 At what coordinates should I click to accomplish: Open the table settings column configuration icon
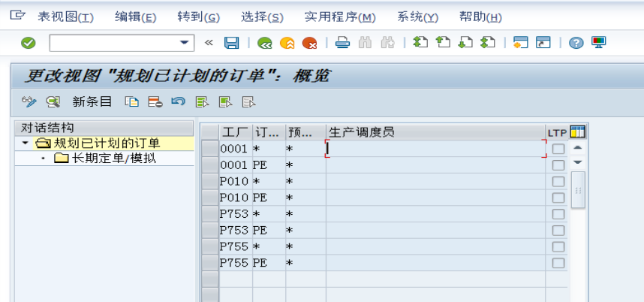coord(578,132)
